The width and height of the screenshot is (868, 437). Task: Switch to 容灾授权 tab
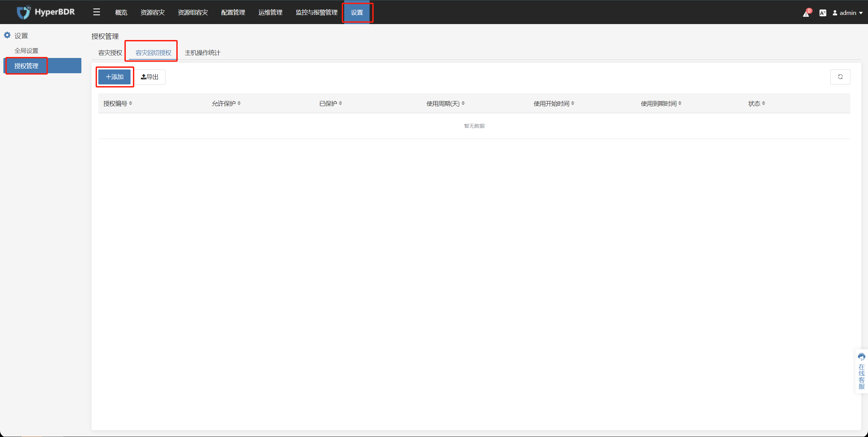pos(110,53)
